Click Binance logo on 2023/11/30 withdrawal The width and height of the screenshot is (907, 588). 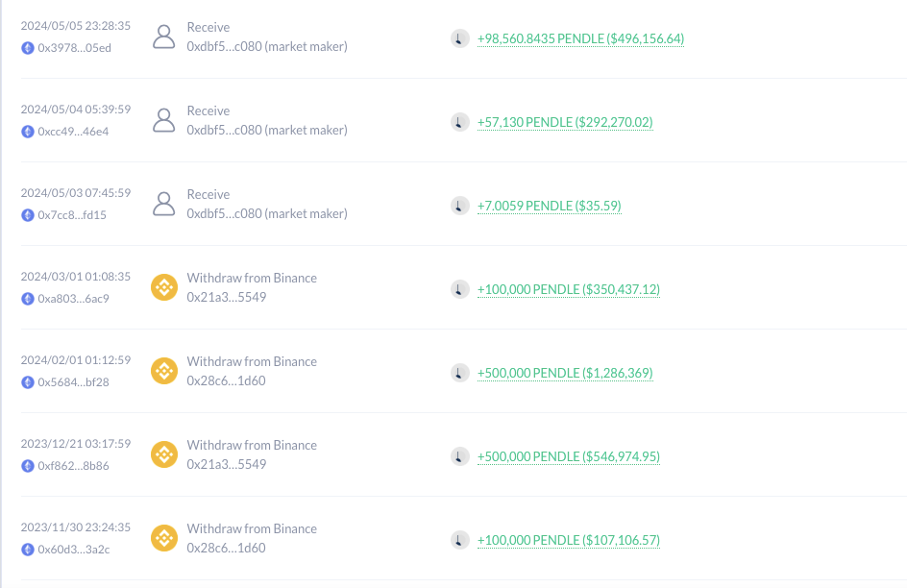click(x=164, y=538)
